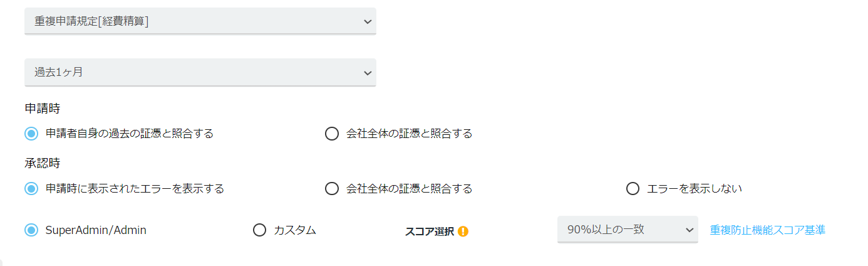This screenshot has height=266, width=868.
Task: Select the SuperAdmin/Admin radio button
Action: (31, 230)
